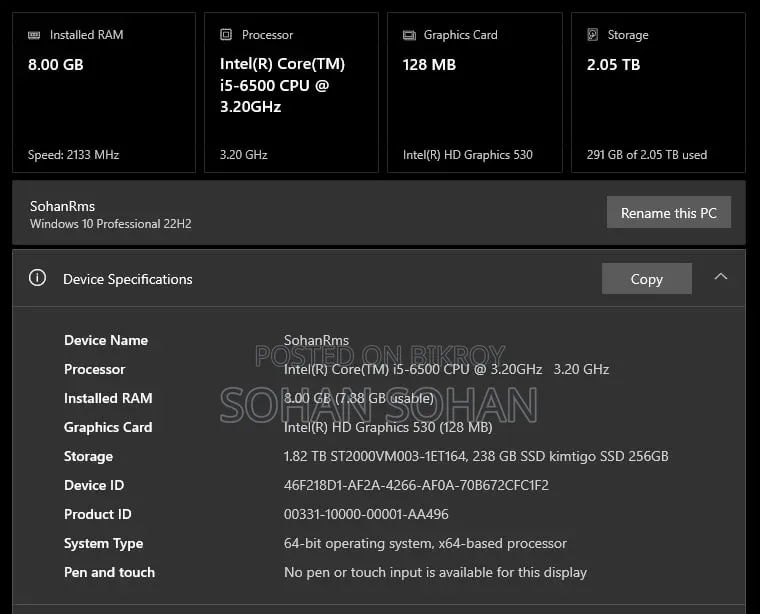This screenshot has width=760, height=614.
Task: Click the Pen and touch row label
Action: (x=110, y=572)
